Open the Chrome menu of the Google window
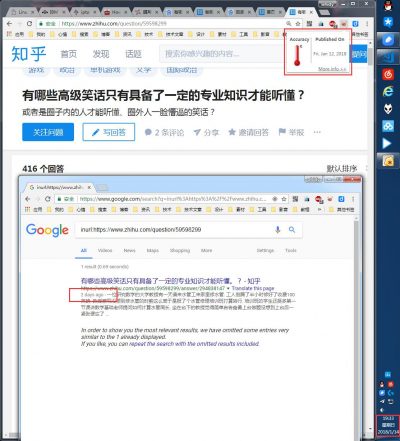 353,199
